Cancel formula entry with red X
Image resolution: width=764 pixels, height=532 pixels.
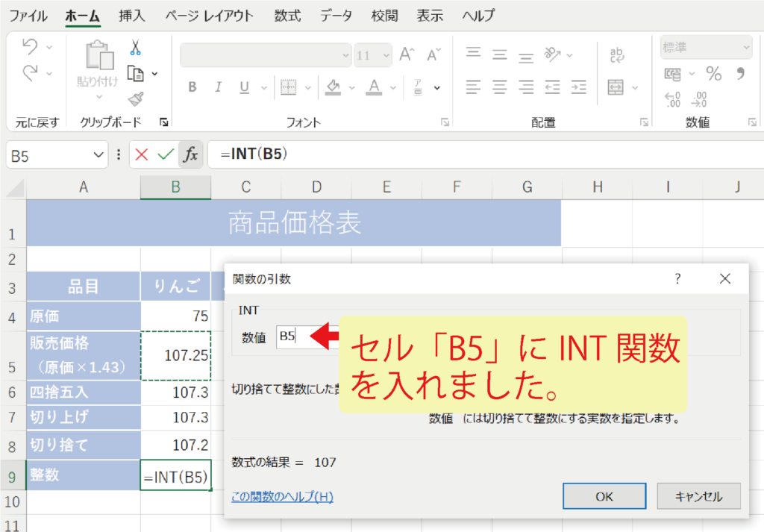tap(142, 154)
